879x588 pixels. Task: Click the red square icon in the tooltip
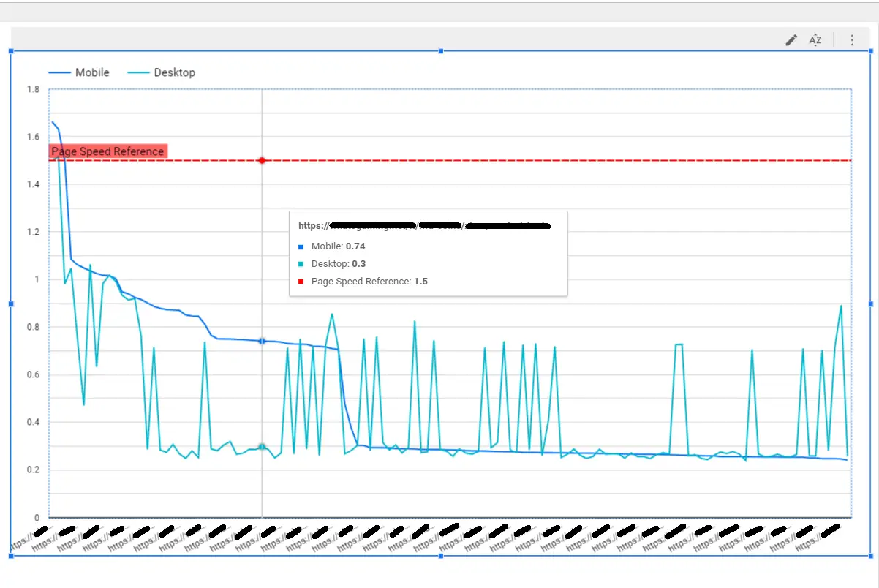pos(303,281)
